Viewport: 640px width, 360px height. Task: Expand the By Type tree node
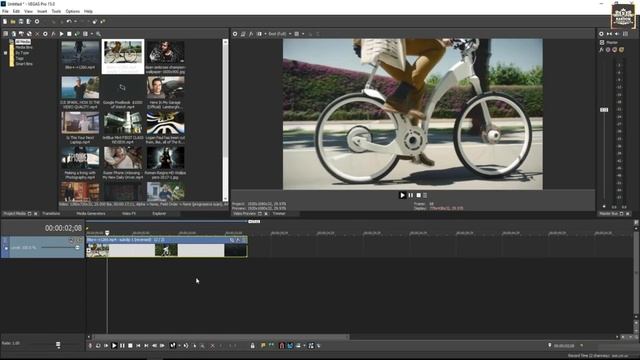coord(5,53)
